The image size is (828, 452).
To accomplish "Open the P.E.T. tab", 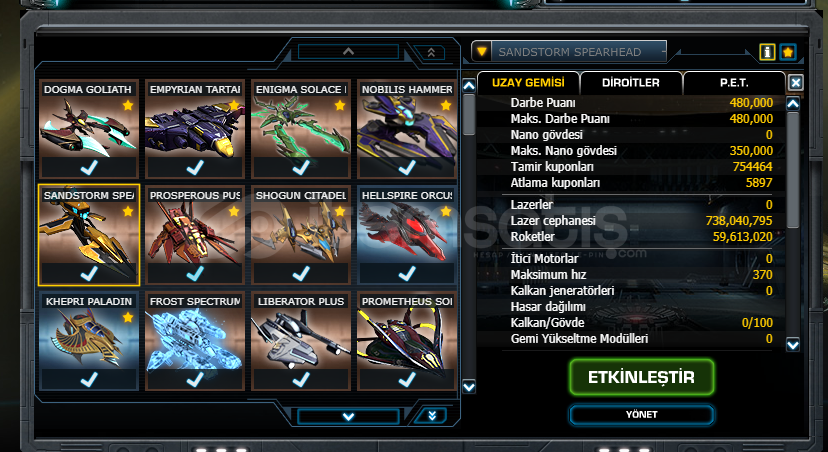I will [733, 82].
